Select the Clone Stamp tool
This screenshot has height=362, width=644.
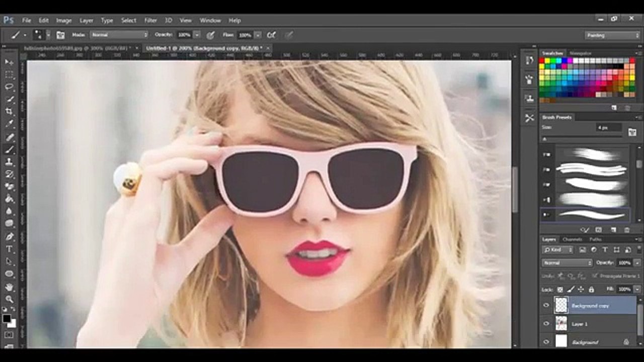9,162
